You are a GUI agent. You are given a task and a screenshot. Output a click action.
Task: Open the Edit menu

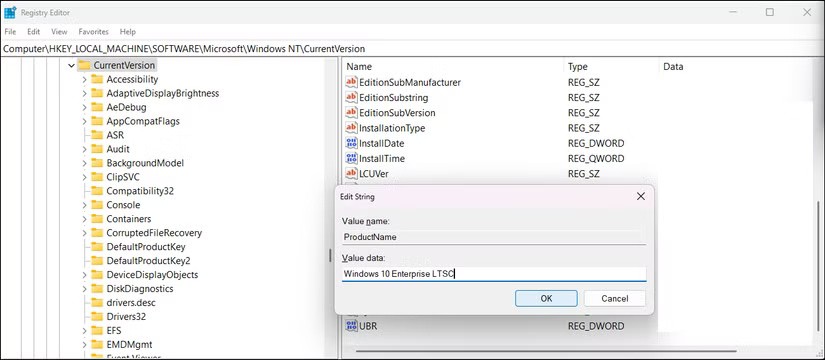[34, 32]
